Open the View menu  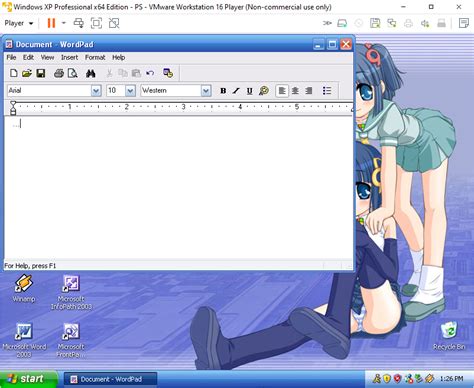pyautogui.click(x=47, y=57)
